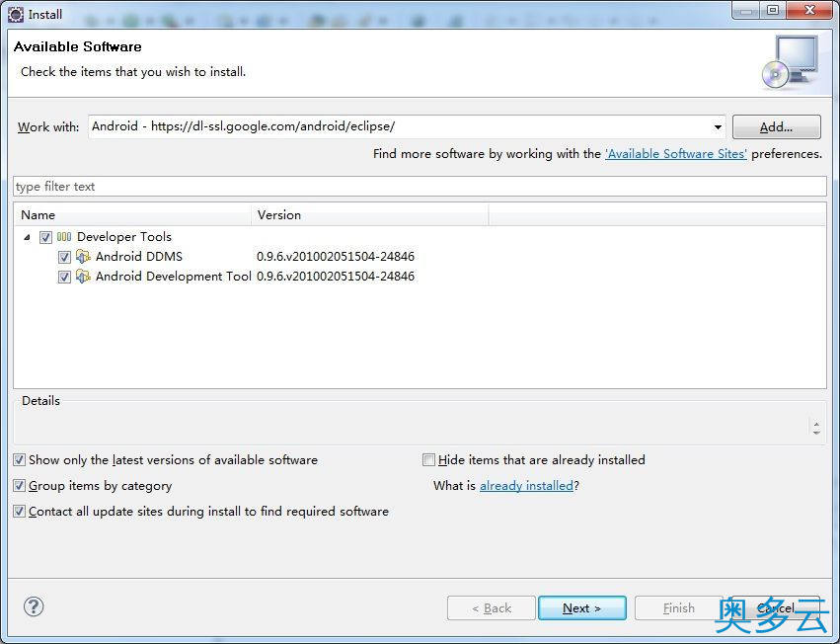
Task: Click the Android DDMS plugin icon
Action: [x=83, y=257]
